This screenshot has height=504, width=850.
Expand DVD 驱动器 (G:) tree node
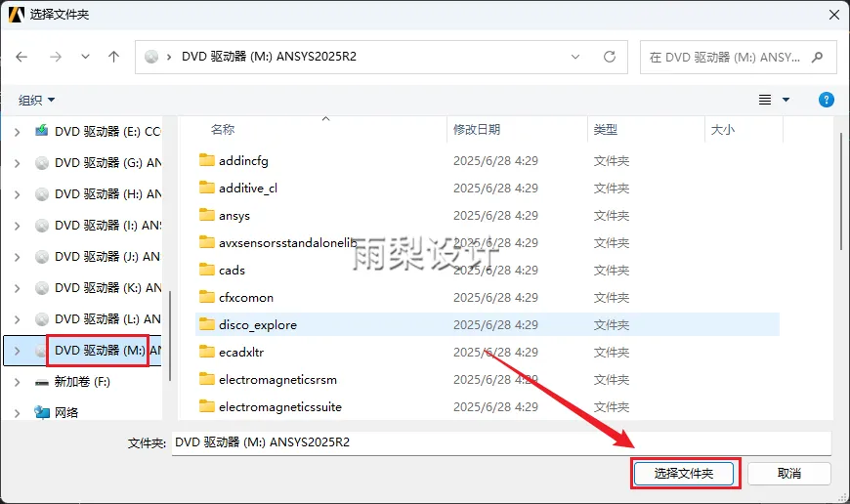(x=17, y=163)
